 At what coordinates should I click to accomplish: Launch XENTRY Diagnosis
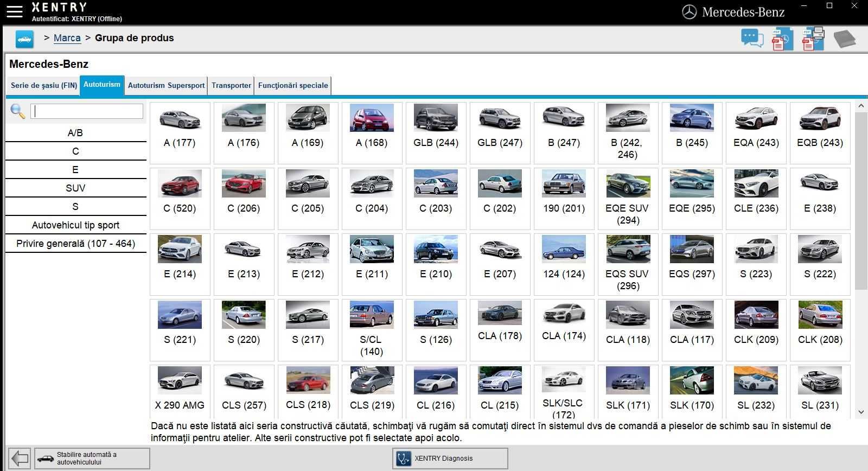450,459
